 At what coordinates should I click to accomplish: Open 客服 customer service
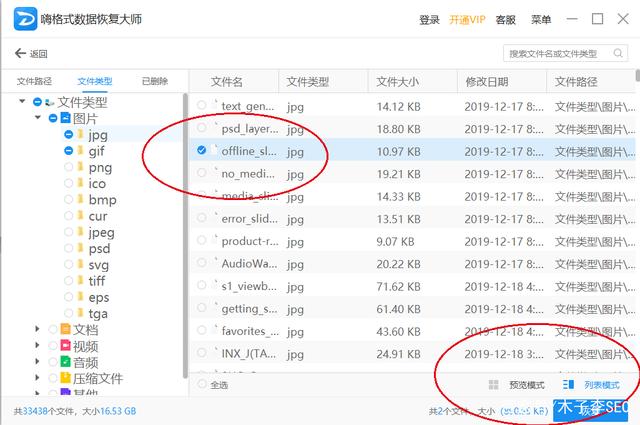505,19
